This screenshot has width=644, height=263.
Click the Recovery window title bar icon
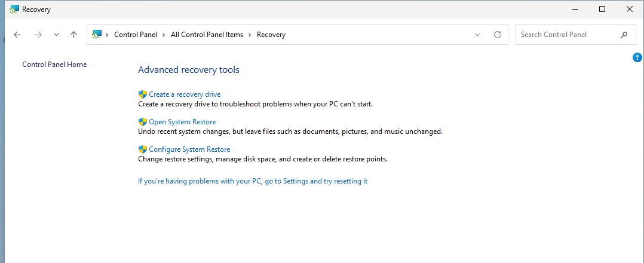[14, 10]
